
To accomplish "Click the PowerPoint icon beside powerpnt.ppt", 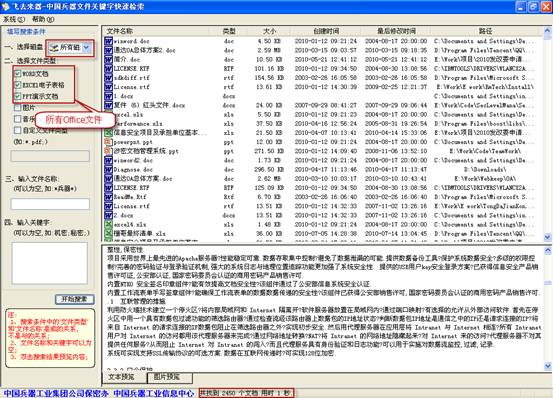I will click(108, 142).
